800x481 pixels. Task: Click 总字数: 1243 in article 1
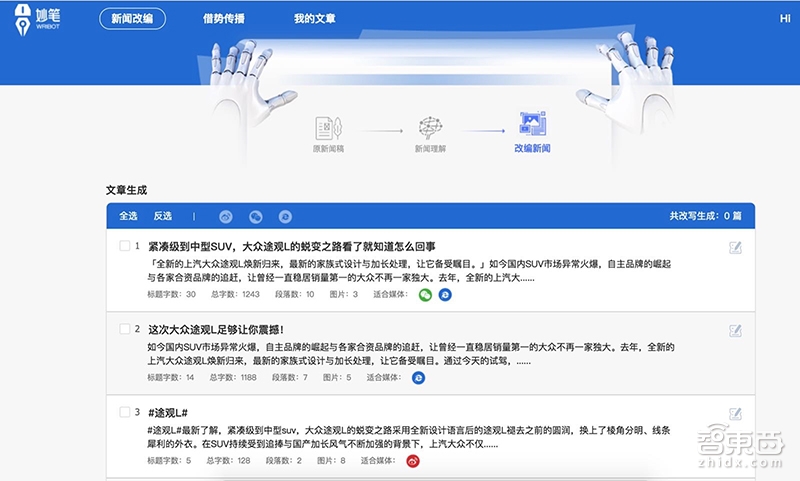click(x=235, y=294)
